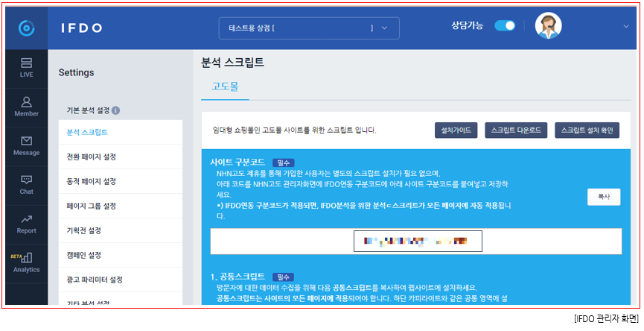644x331 pixels.
Task: Click the 1. 공통스크립트 heading
Action: [237, 277]
